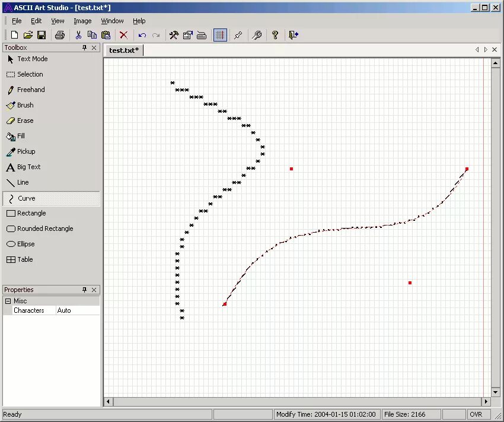Open the Characters value dropdown

coord(77,310)
